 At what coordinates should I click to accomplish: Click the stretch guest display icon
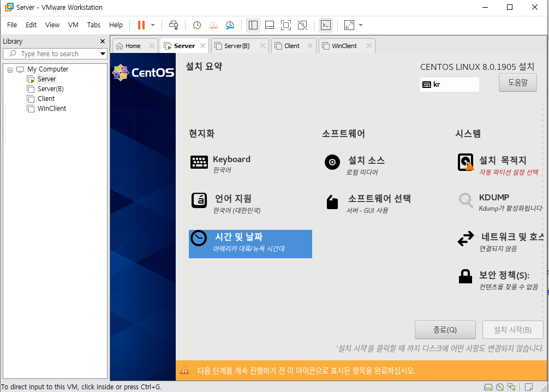349,25
